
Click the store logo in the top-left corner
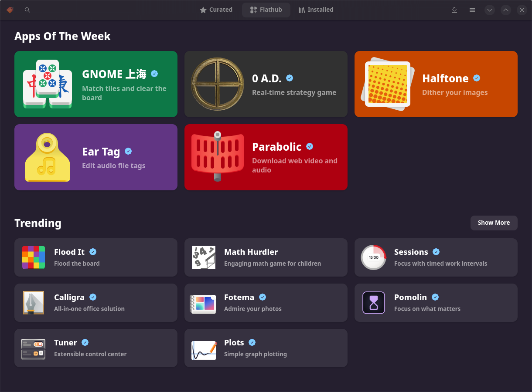[10, 10]
